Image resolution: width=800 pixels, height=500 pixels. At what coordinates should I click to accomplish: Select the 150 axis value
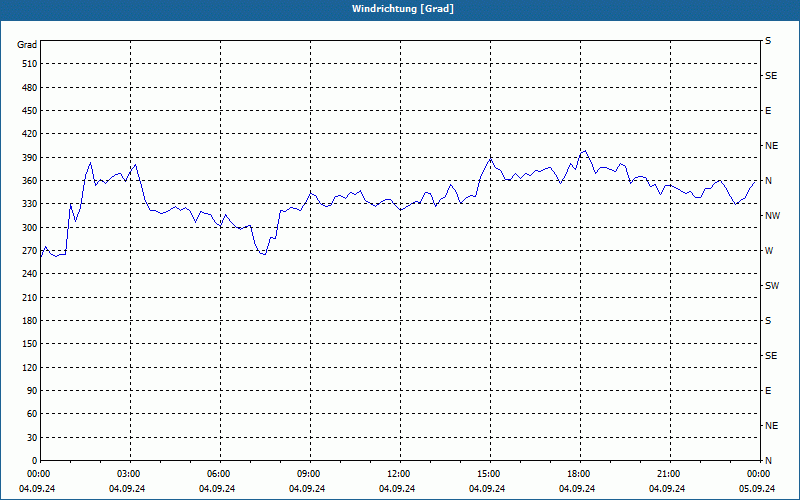tap(30, 344)
